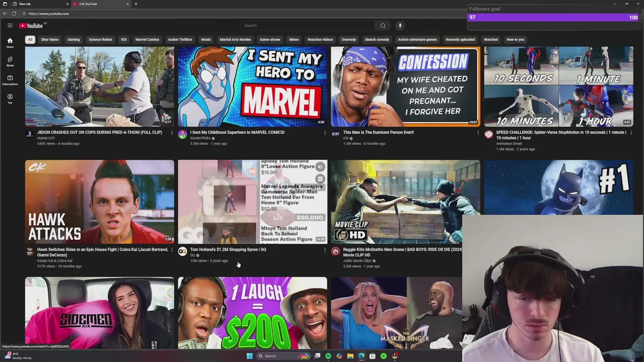Close the (14) YouTube browser tab

[127, 4]
